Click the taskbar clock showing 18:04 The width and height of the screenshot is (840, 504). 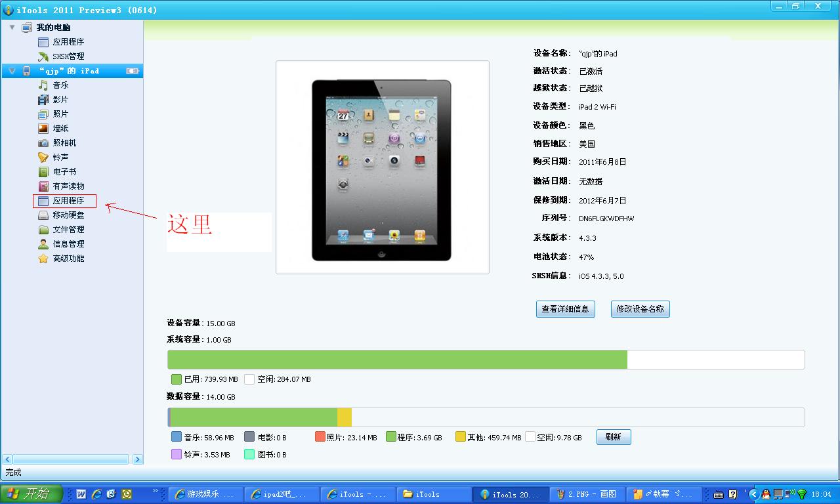coord(821,494)
